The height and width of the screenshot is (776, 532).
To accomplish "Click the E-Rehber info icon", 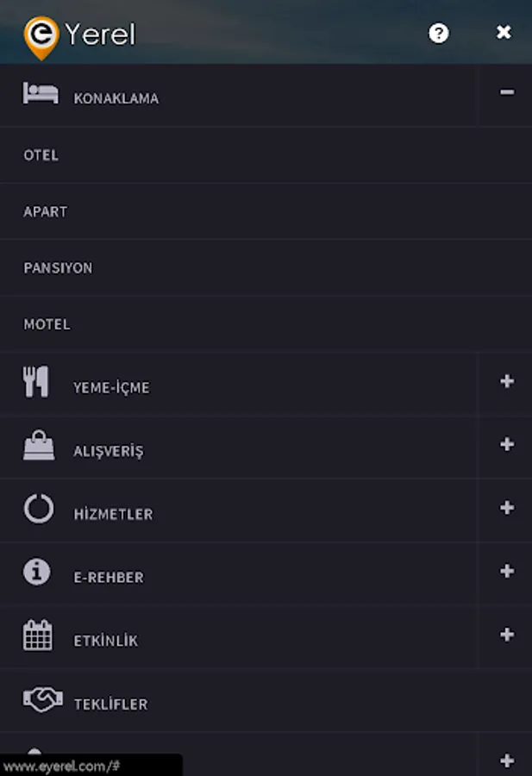I will click(x=36, y=572).
